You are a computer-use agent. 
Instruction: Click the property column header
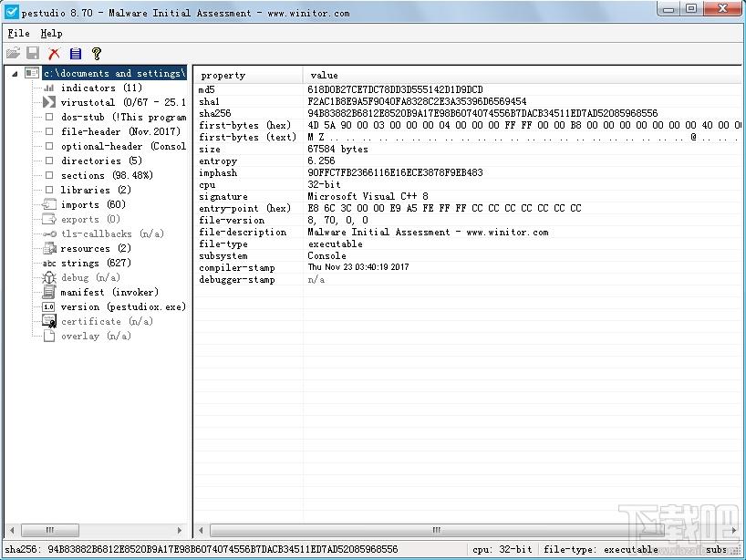[249, 75]
